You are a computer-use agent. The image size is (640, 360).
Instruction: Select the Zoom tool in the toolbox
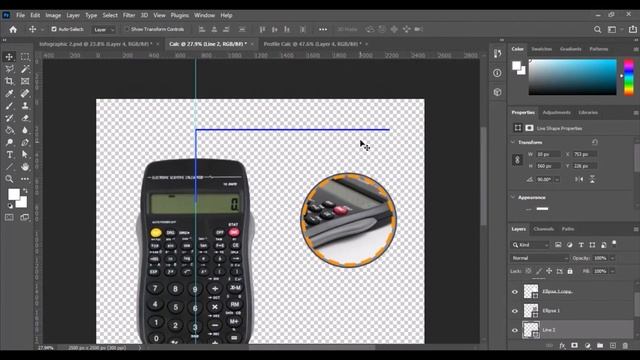point(9,179)
